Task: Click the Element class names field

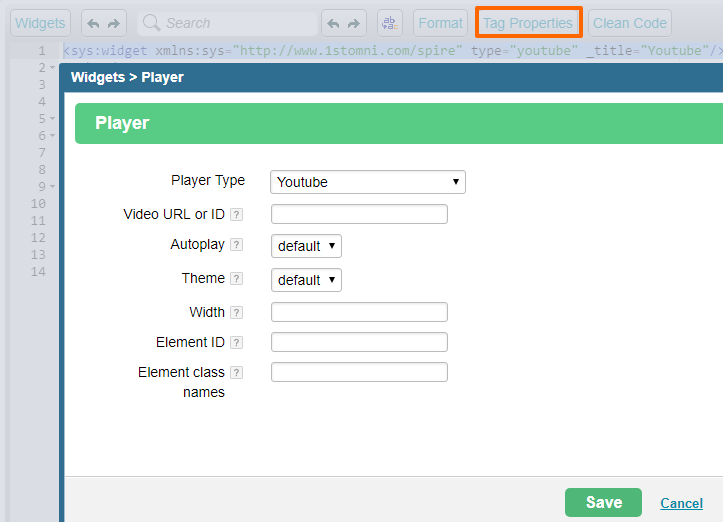Action: pos(359,372)
